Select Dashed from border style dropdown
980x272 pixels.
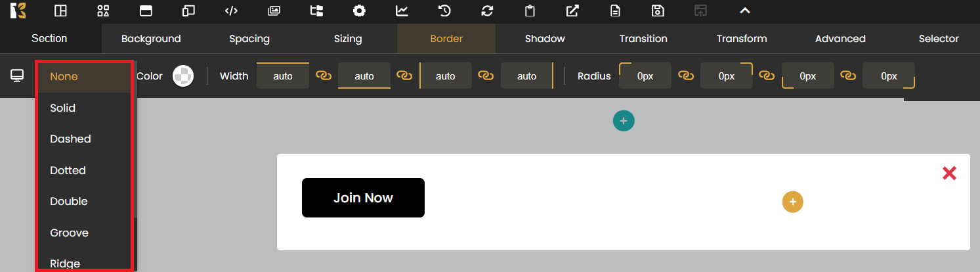click(70, 139)
